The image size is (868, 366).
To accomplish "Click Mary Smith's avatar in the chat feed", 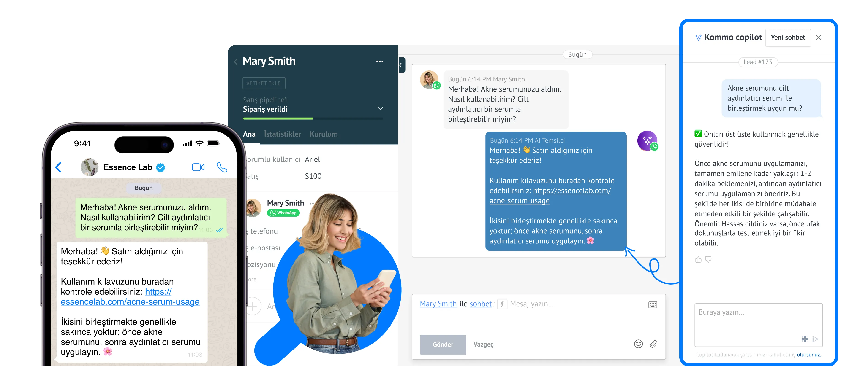I will pos(429,80).
